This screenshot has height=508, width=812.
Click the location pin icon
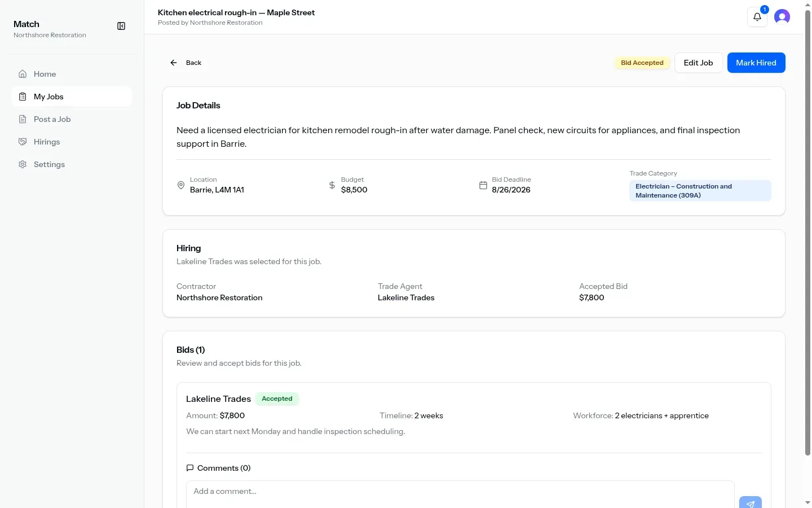tap(181, 185)
